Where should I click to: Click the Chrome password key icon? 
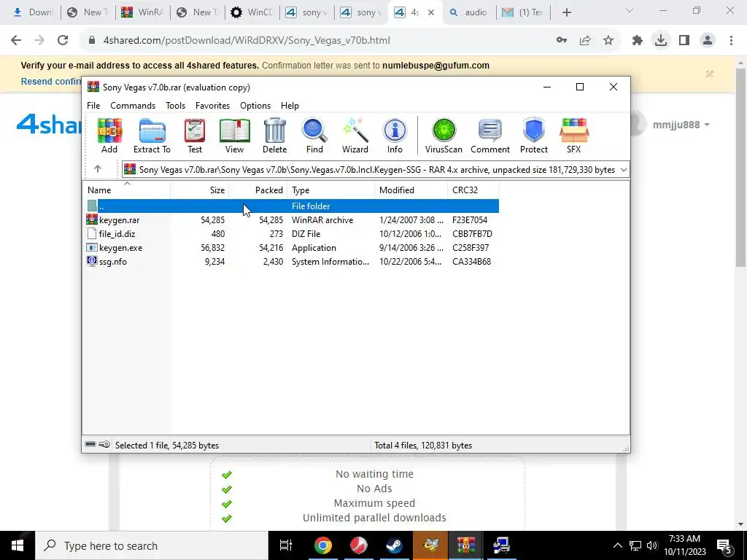coord(562,41)
